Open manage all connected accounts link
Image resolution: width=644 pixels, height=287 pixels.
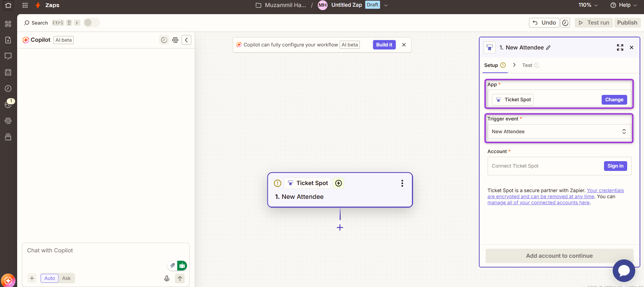point(538,203)
